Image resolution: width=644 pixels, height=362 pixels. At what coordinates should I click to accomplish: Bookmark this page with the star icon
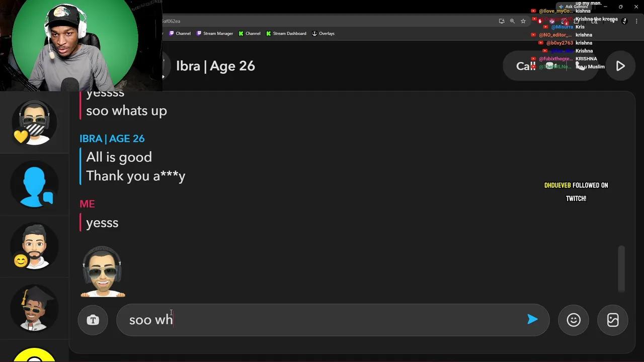(523, 21)
